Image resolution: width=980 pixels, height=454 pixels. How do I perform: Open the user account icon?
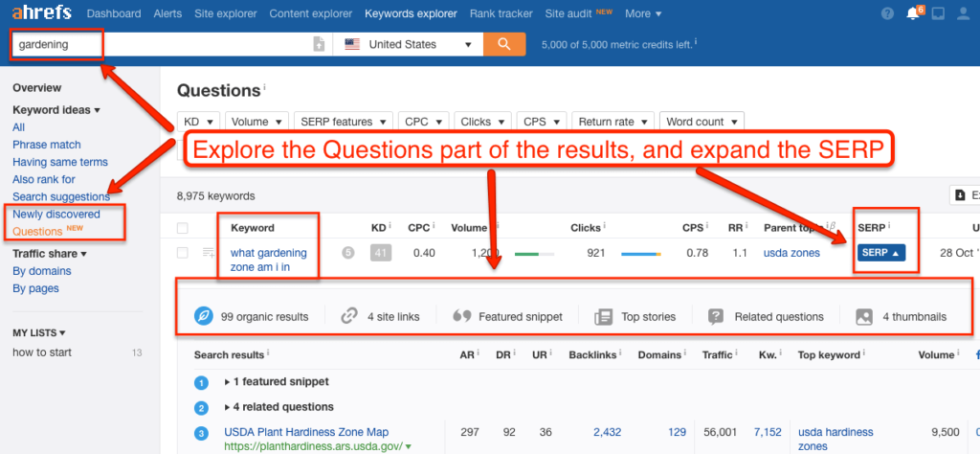tap(963, 13)
